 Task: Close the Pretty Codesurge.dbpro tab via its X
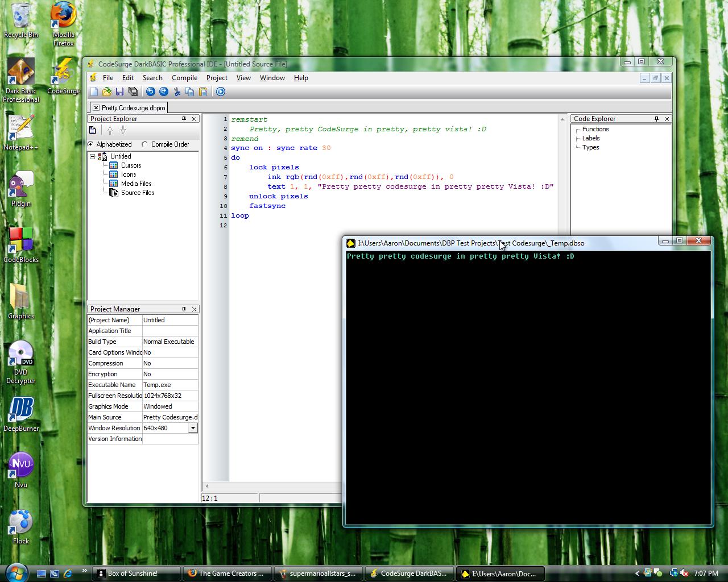point(96,107)
